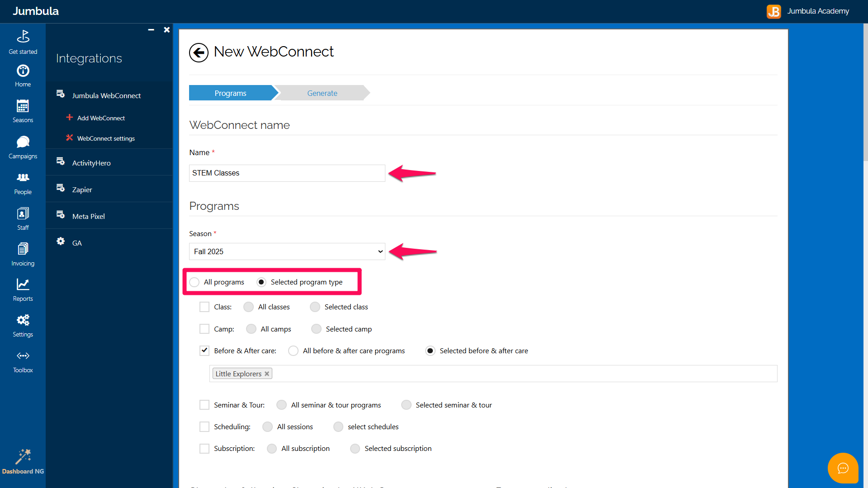Select Selected seminar & tour radio
Viewport: 868px width, 488px height.
407,405
